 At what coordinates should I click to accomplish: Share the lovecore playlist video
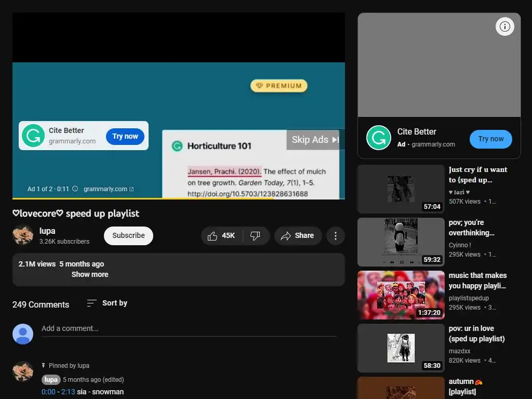point(298,236)
